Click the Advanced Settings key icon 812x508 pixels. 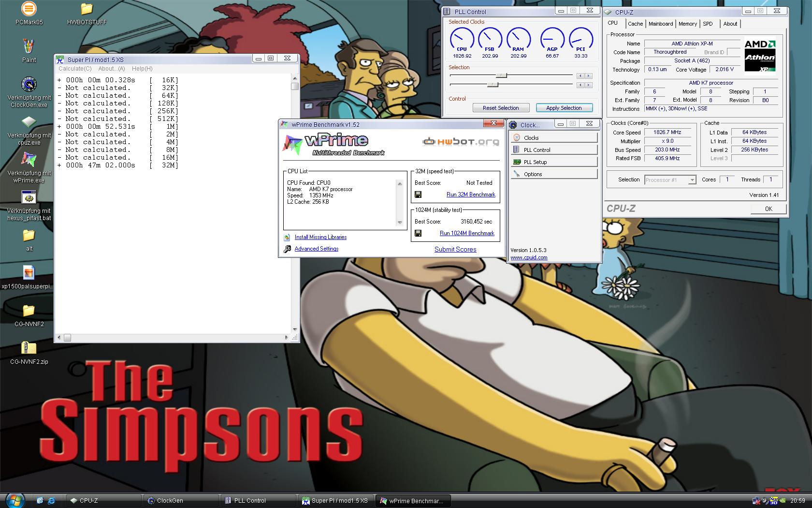tap(287, 249)
